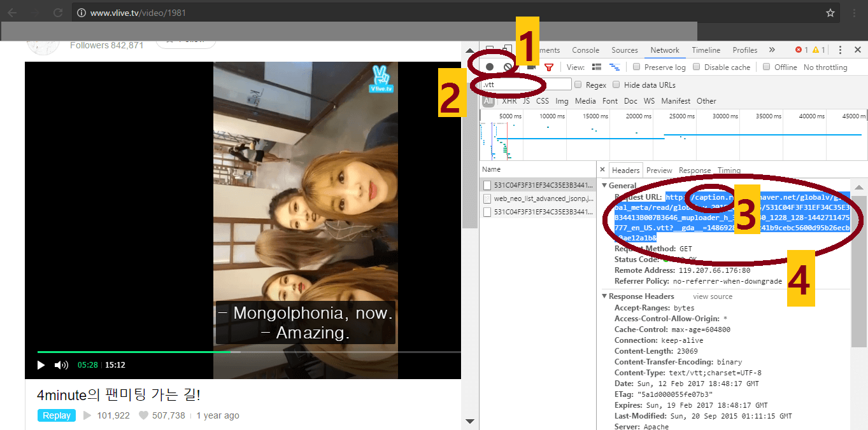The width and height of the screenshot is (868, 430).
Task: Check the Disable cache option
Action: 697,67
